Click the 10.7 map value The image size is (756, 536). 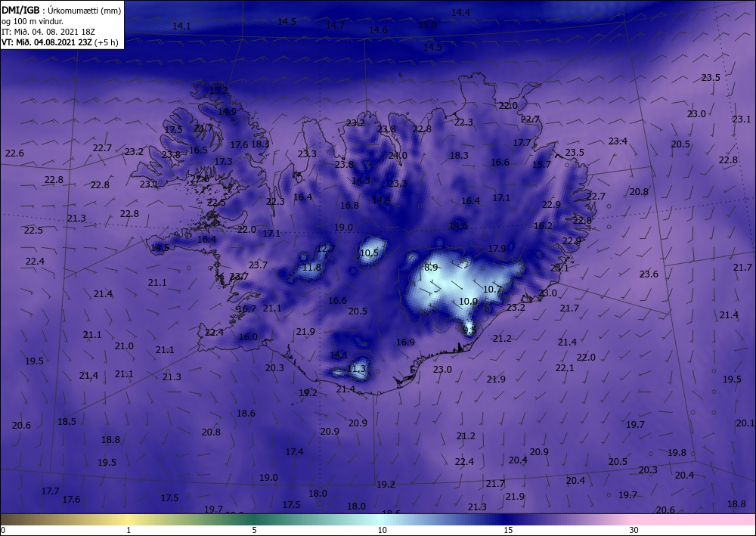click(492, 290)
